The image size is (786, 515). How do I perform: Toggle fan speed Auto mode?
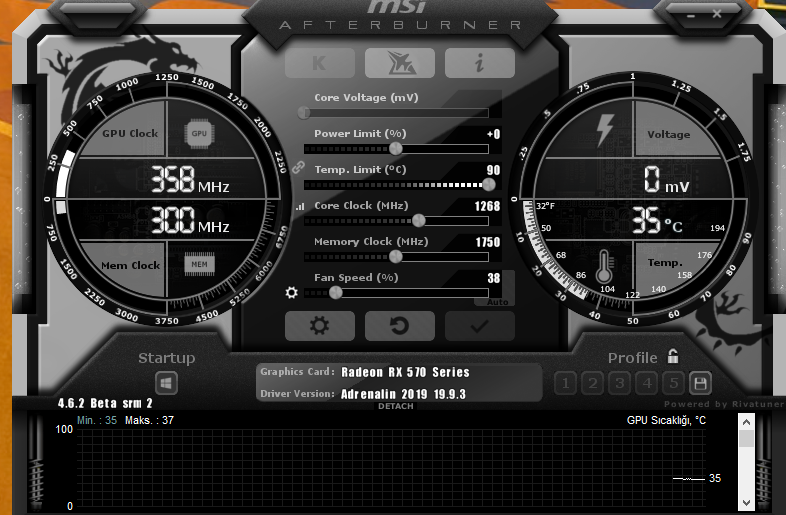497,302
